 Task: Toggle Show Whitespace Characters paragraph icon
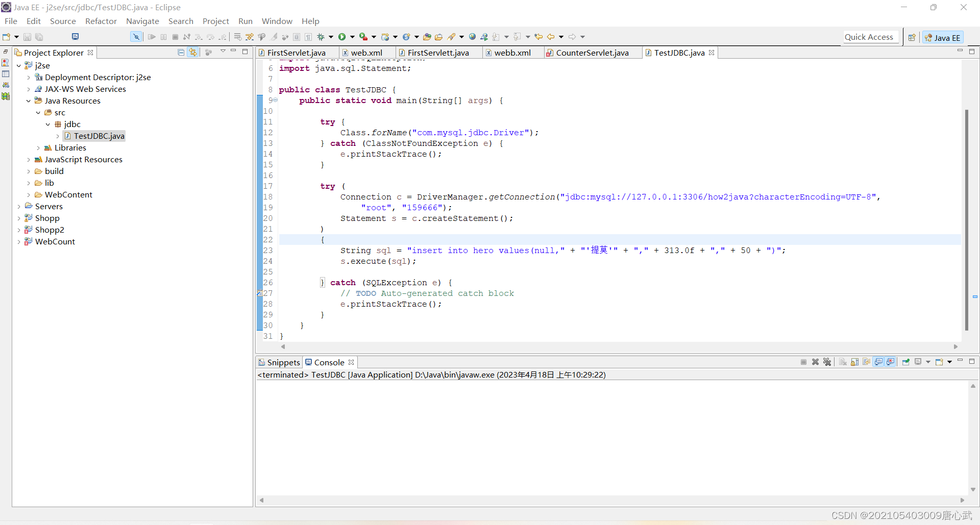click(x=308, y=37)
